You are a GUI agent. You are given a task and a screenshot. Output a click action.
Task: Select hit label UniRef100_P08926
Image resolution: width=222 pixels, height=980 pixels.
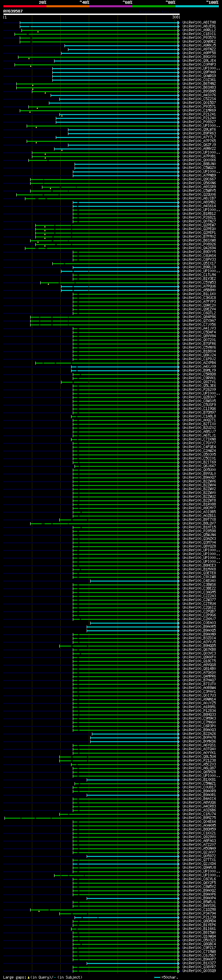199,244
